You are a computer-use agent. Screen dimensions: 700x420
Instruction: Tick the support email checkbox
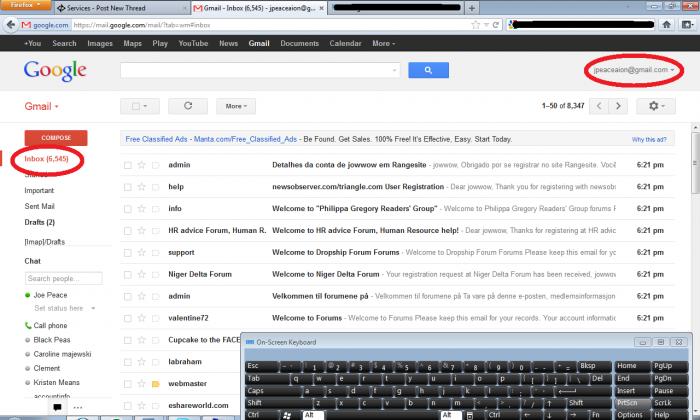point(128,253)
